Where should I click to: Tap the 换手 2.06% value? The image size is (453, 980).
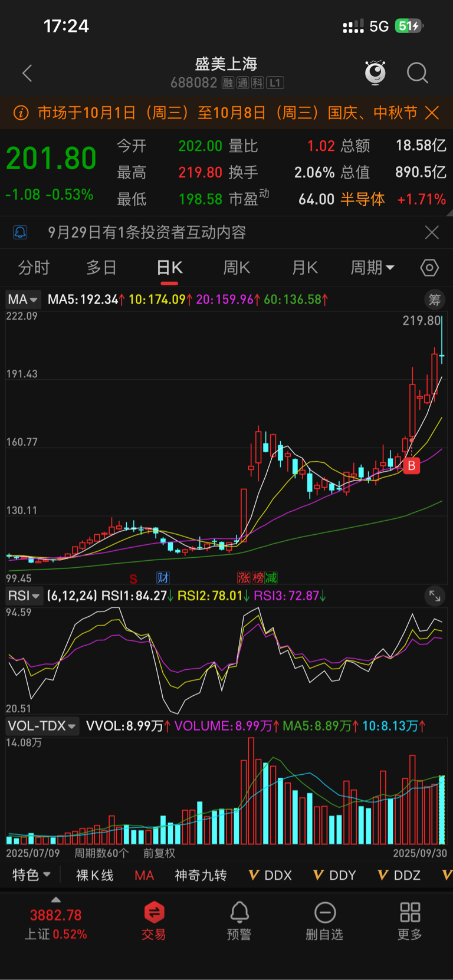coord(281,172)
